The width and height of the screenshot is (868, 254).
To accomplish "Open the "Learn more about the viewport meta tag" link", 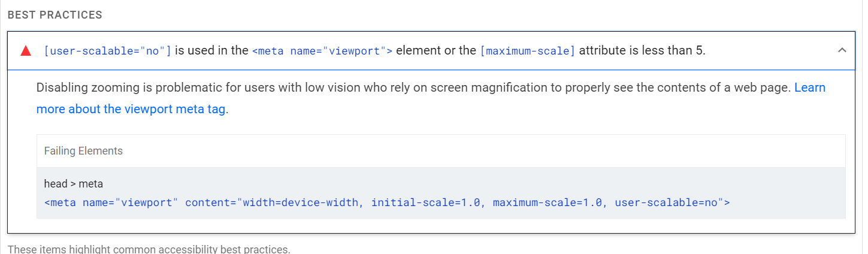I will (x=131, y=109).
